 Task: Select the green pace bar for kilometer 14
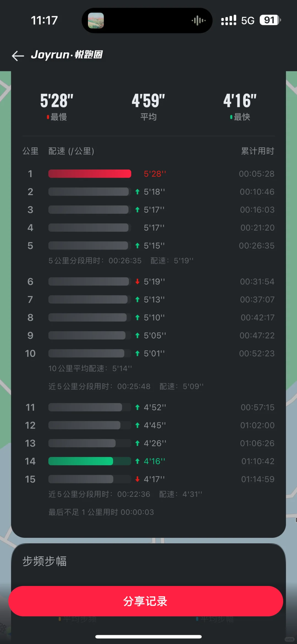tap(81, 461)
